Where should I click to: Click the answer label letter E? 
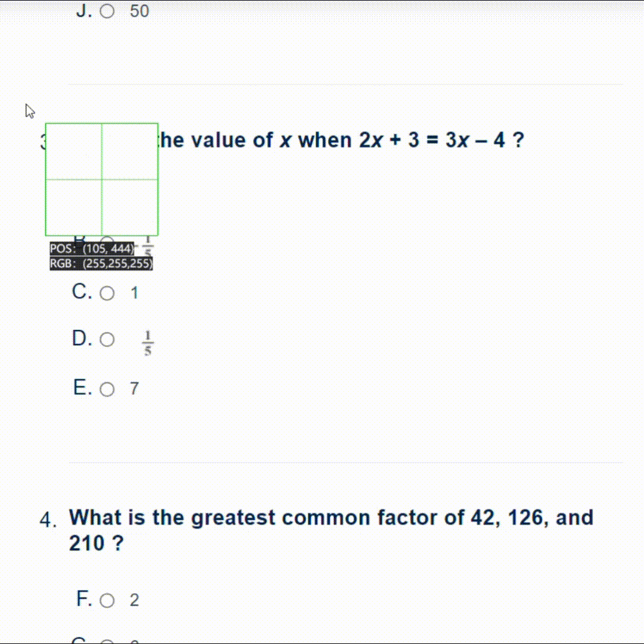(x=79, y=388)
